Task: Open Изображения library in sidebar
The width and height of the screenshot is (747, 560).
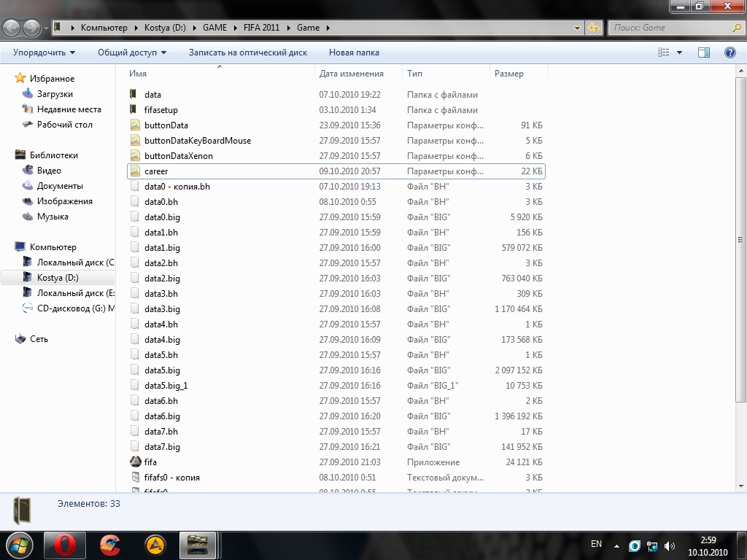Action: 65,201
